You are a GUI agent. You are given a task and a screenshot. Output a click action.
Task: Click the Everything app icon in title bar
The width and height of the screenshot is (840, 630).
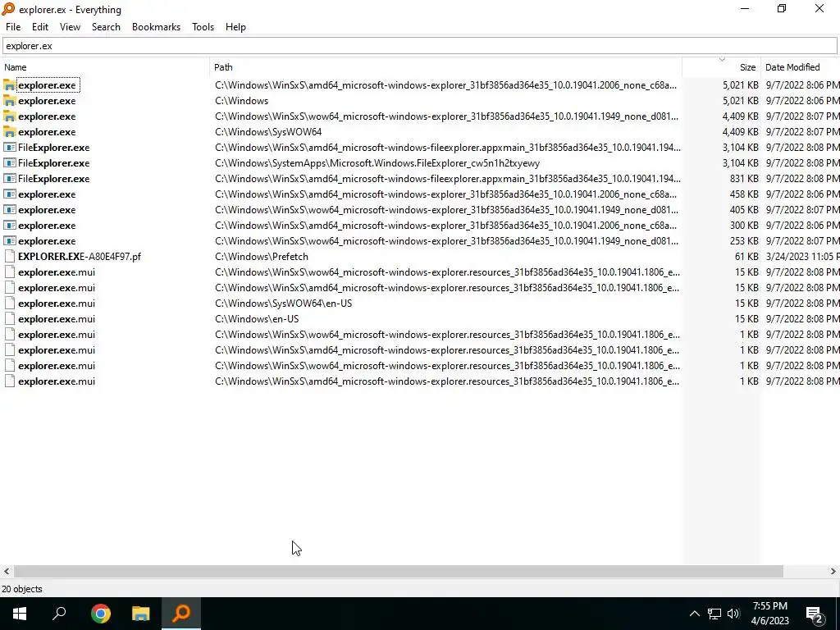[x=8, y=9]
